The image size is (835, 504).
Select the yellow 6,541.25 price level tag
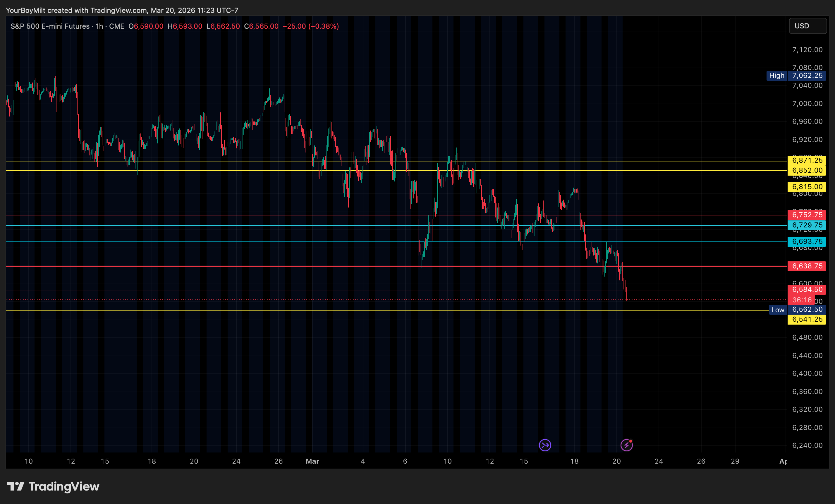(807, 319)
